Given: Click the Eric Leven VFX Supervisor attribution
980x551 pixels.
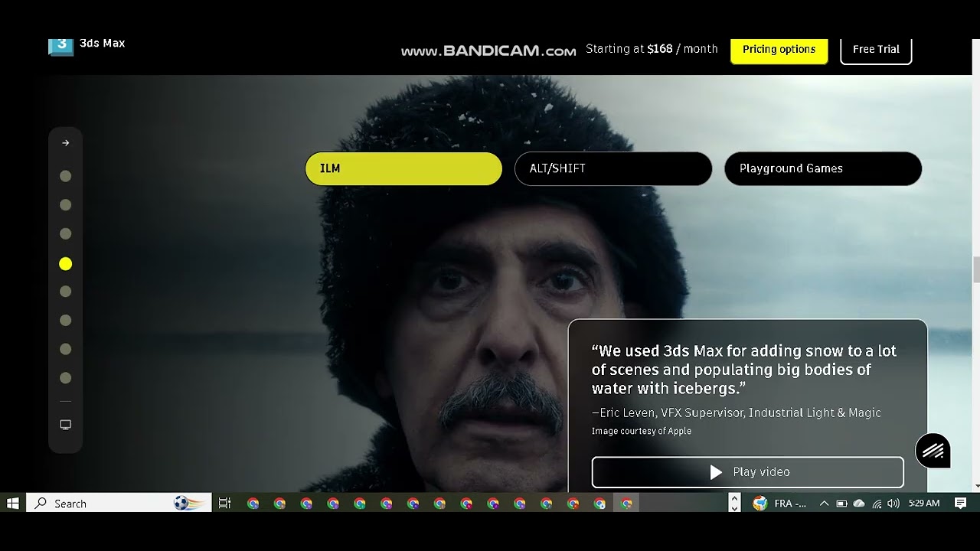Looking at the screenshot, I should pos(737,413).
